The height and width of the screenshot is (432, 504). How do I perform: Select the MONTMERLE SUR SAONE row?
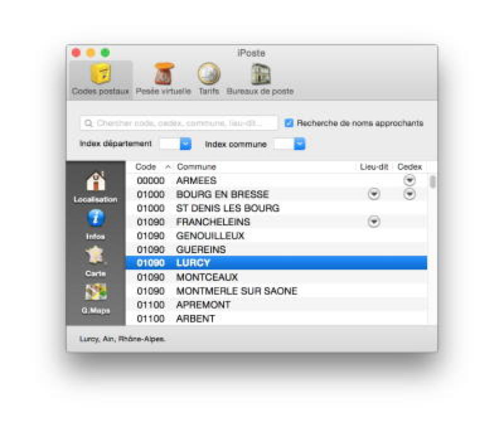point(236,291)
